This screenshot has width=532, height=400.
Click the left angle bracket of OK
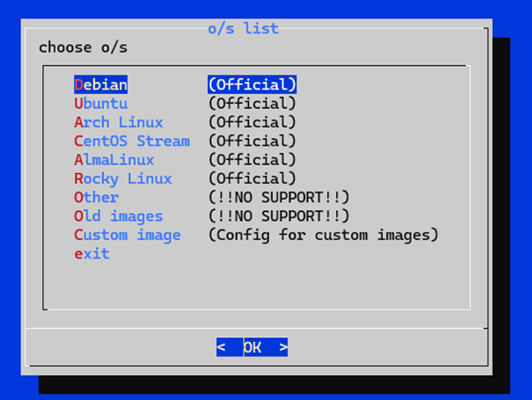(x=221, y=347)
